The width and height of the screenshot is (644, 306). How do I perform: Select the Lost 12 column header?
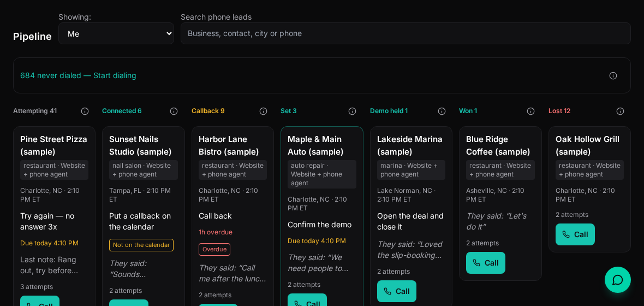coord(559,111)
